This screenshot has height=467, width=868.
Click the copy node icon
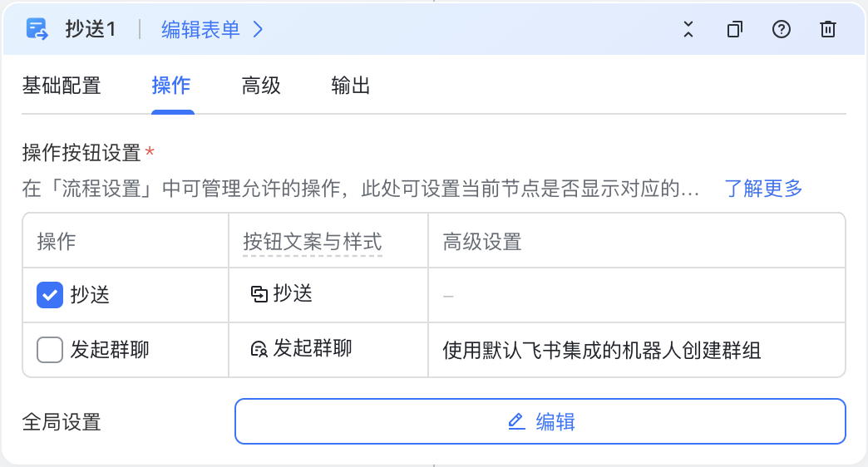735,29
